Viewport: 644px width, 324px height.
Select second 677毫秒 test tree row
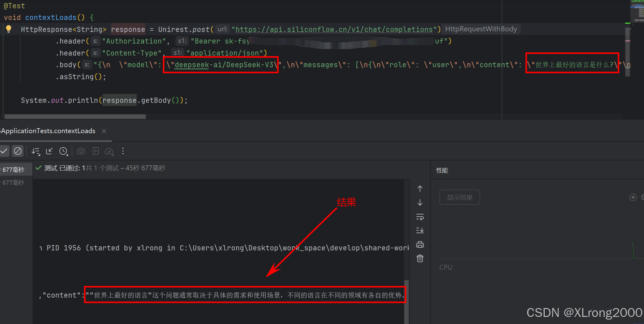(16, 183)
